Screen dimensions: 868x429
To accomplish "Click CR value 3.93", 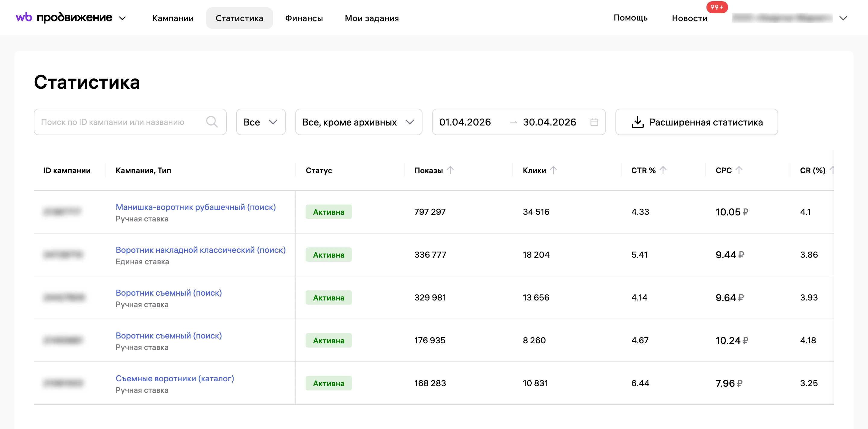I will 809,297.
